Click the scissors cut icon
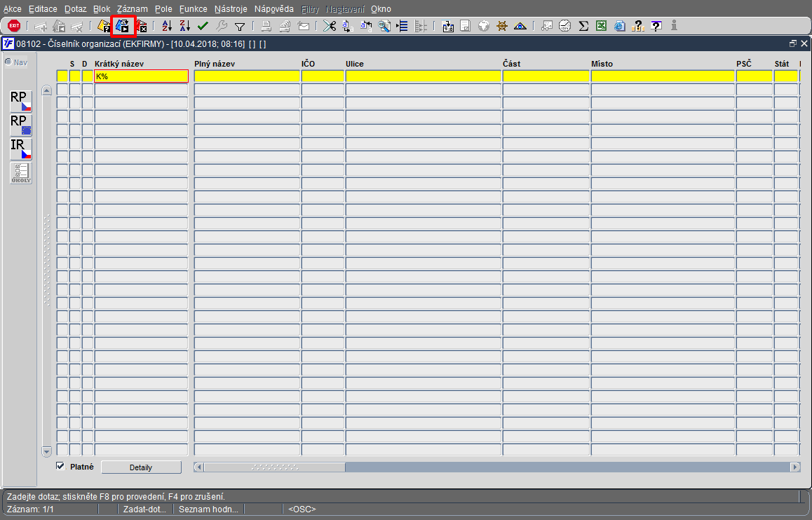This screenshot has height=520, width=812. click(x=330, y=26)
